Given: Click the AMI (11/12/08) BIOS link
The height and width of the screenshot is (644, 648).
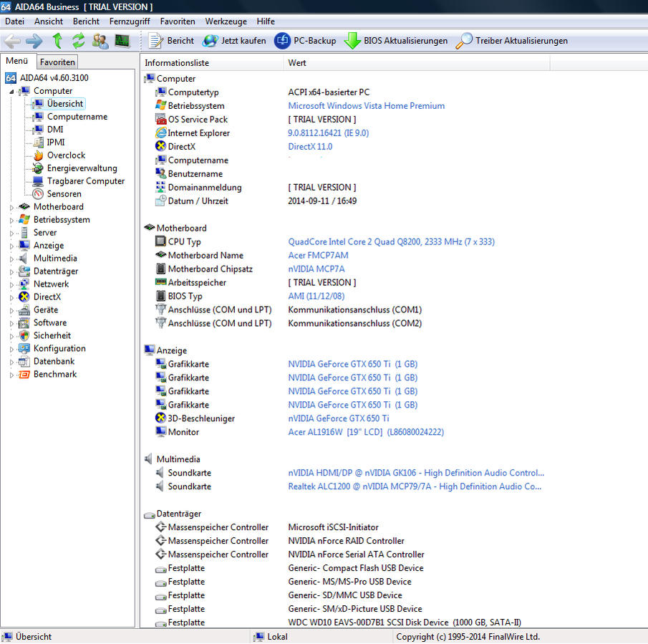Looking at the screenshot, I should tap(316, 297).
